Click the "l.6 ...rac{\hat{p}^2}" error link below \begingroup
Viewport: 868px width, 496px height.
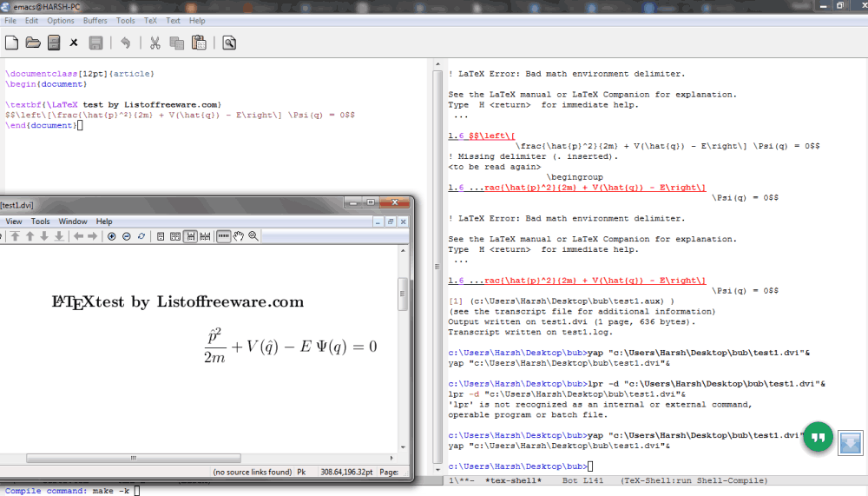577,188
